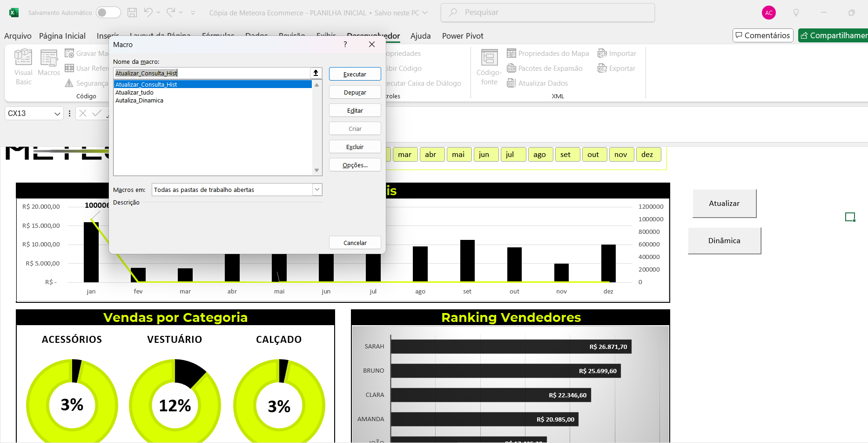Click the Pesquisar search box
This screenshot has width=868, height=443.
point(547,13)
